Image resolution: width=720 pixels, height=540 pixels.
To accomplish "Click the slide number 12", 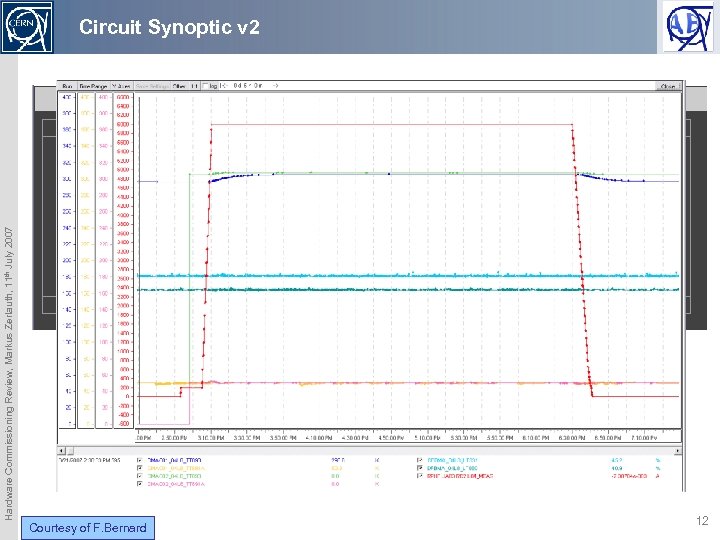I will tap(702, 521).
